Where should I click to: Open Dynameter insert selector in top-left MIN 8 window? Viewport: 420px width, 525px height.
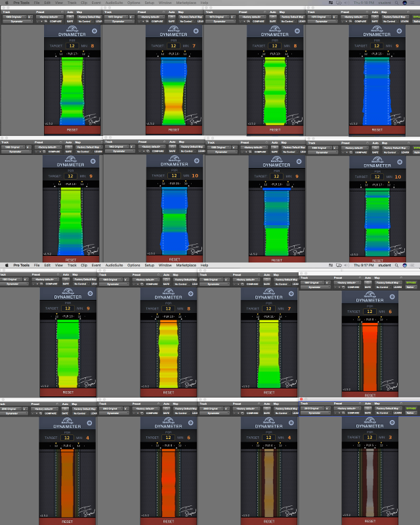pos(18,22)
